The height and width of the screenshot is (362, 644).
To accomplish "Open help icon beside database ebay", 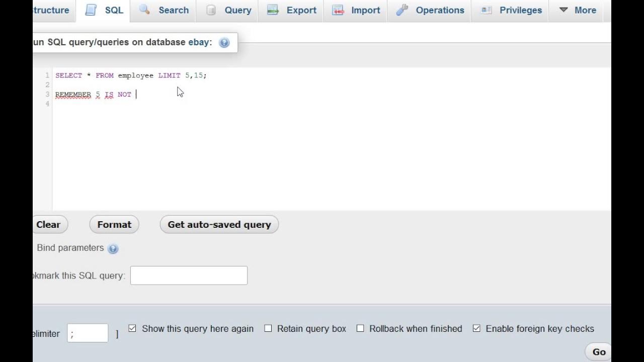I will [224, 43].
